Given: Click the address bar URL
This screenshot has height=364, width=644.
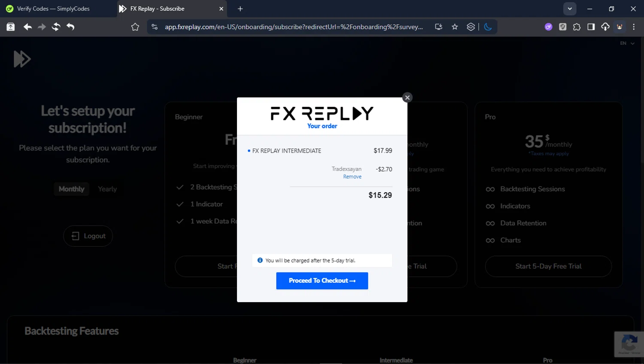Looking at the screenshot, I should [294, 27].
